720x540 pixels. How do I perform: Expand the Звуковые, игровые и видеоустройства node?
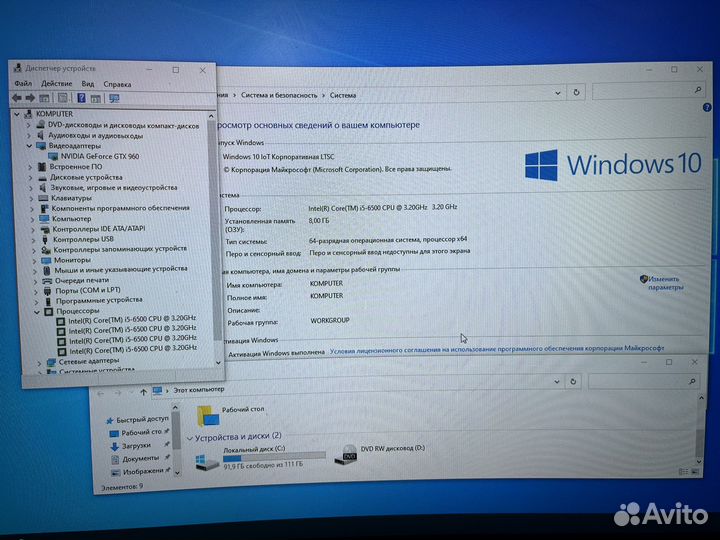pos(31,188)
